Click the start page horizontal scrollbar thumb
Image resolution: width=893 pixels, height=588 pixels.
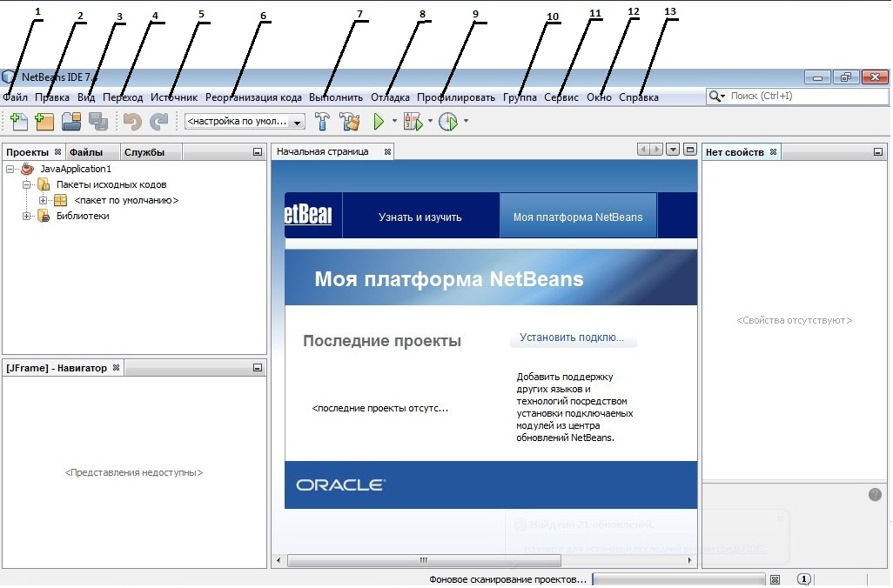pyautogui.click(x=424, y=561)
